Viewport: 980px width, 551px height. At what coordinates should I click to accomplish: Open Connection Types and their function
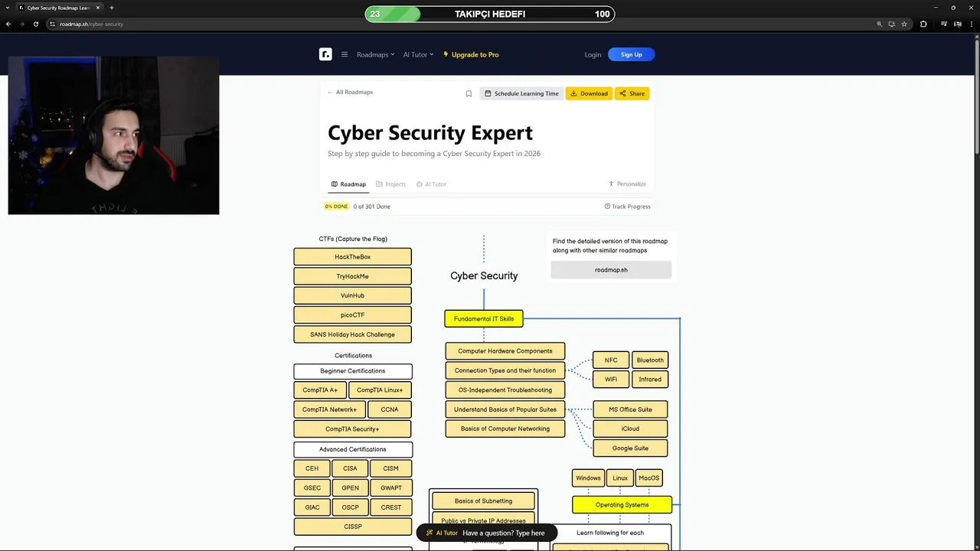coord(505,370)
